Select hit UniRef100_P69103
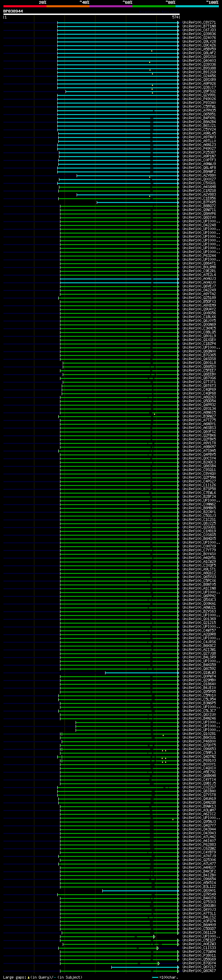222x980 pixels. click(x=199, y=760)
